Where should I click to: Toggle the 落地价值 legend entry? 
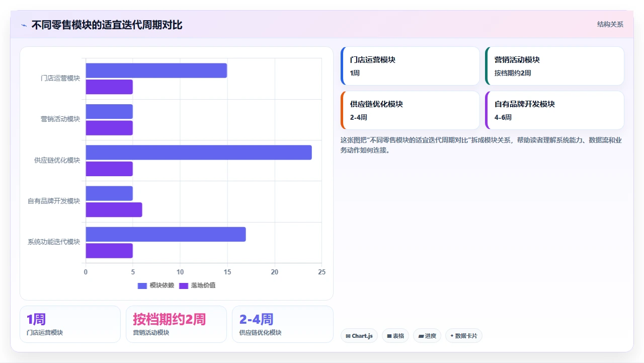click(197, 285)
